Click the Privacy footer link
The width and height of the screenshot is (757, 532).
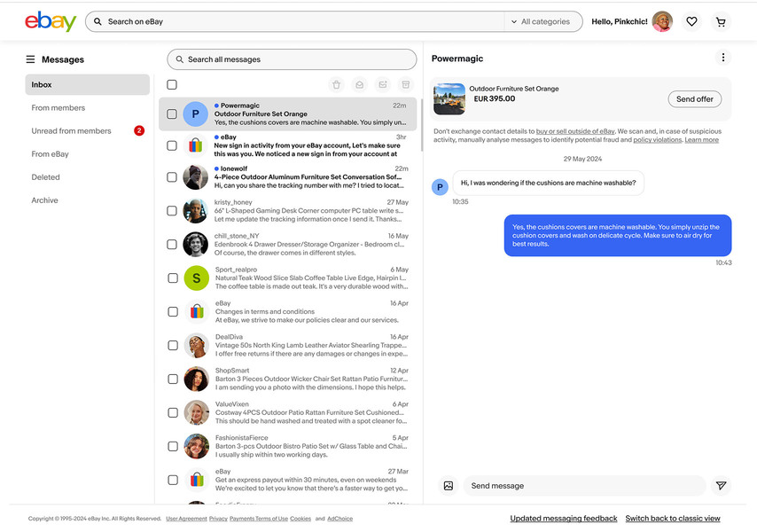click(218, 519)
